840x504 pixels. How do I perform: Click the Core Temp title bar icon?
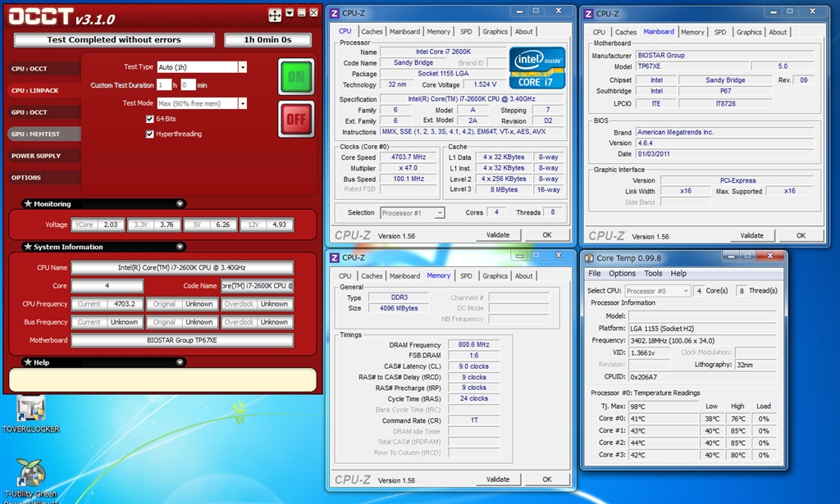[589, 258]
